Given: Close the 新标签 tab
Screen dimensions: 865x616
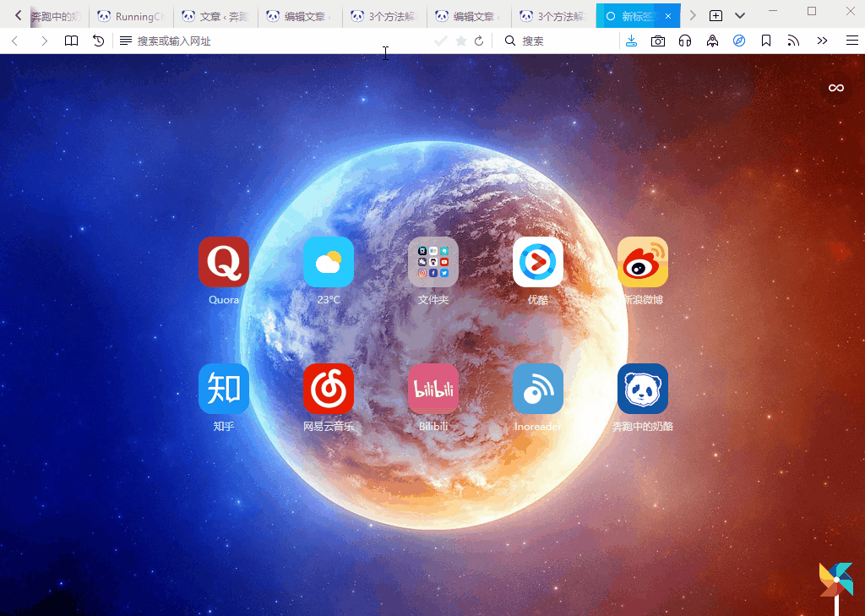Looking at the screenshot, I should click(668, 17).
